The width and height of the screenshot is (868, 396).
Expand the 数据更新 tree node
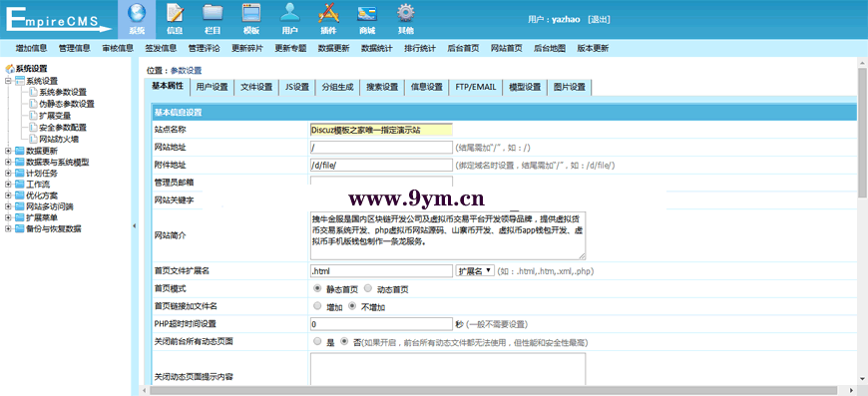coord(8,151)
